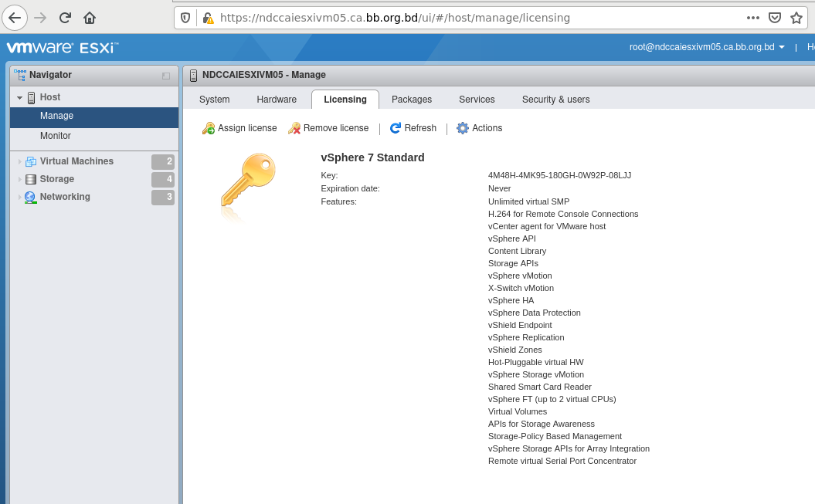The width and height of the screenshot is (815, 504).
Task: Select Manage under Host
Action: pos(94,117)
